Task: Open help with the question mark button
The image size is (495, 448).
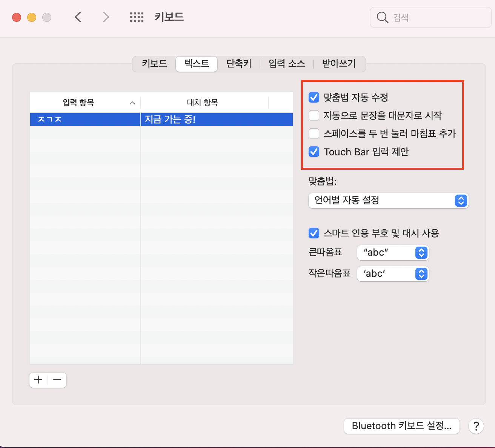Action: (476, 426)
